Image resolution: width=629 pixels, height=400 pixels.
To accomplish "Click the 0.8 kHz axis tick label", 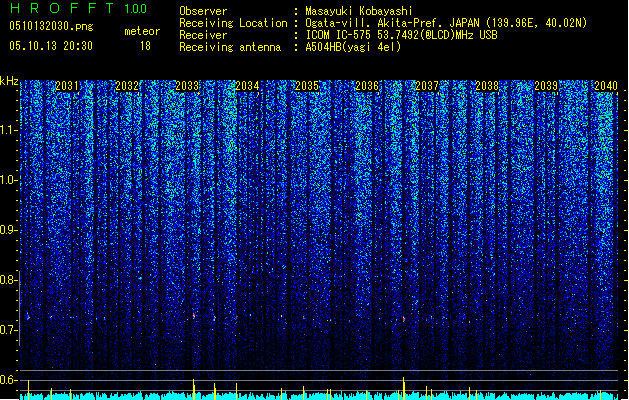I will click(x=9, y=280).
